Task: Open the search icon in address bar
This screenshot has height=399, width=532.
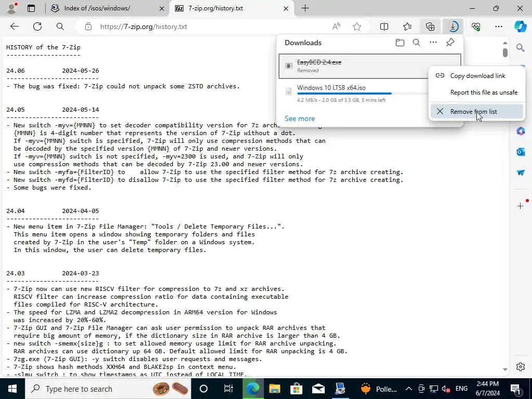Action: pyautogui.click(x=60, y=26)
